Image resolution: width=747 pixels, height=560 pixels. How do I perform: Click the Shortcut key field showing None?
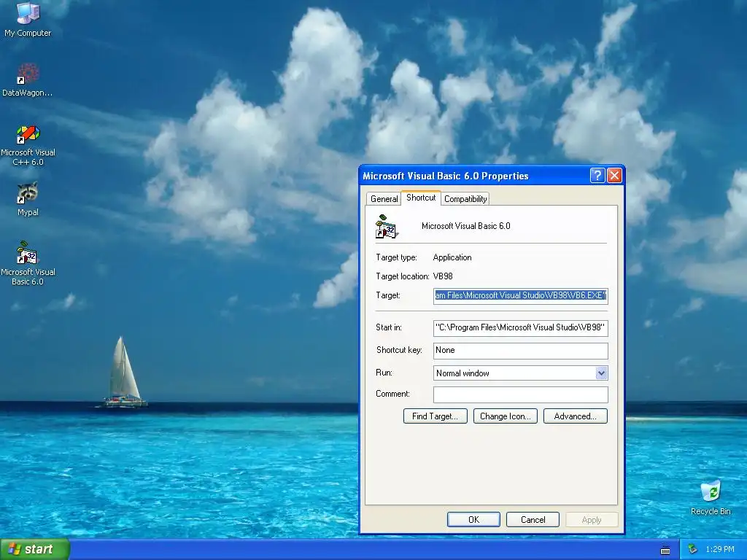point(520,351)
